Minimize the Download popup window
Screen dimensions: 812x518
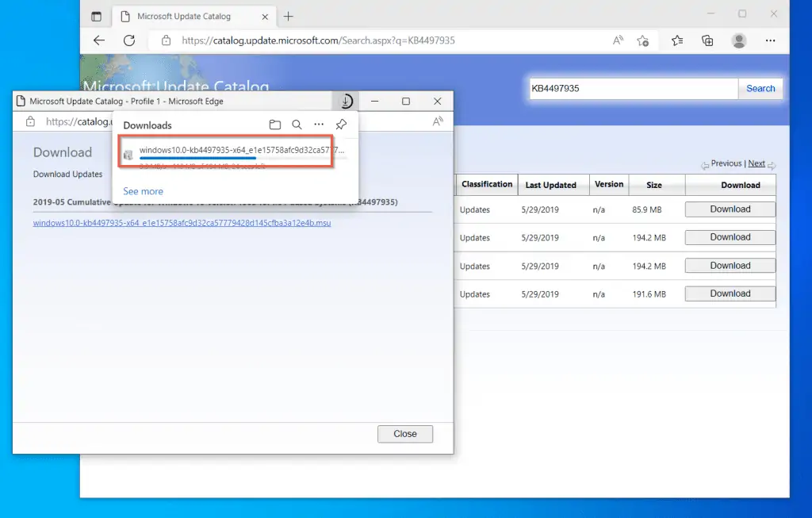375,101
